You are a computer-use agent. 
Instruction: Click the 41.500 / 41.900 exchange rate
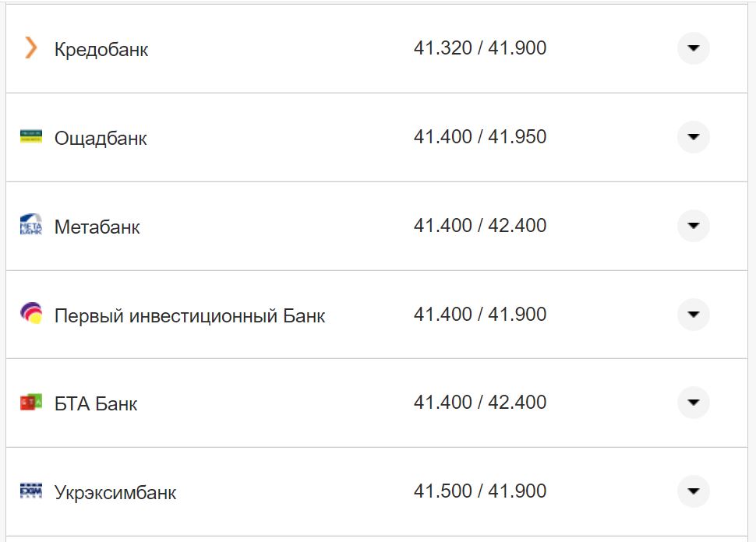(480, 491)
